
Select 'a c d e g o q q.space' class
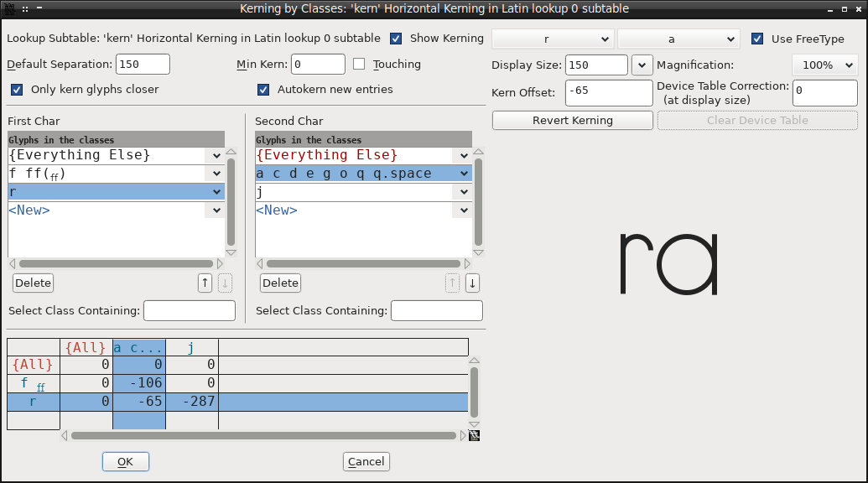point(364,174)
